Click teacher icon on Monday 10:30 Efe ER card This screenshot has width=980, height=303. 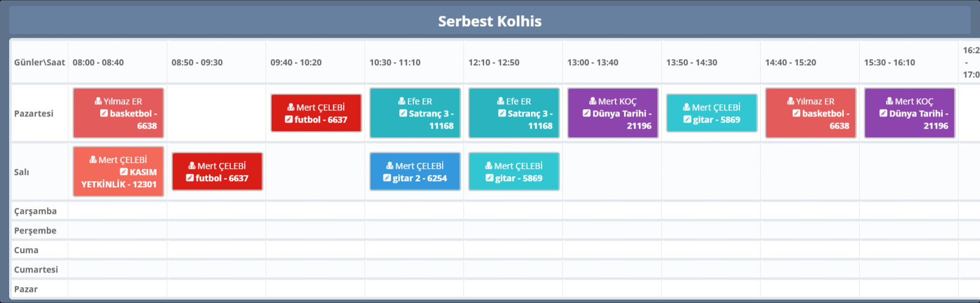pos(402,101)
